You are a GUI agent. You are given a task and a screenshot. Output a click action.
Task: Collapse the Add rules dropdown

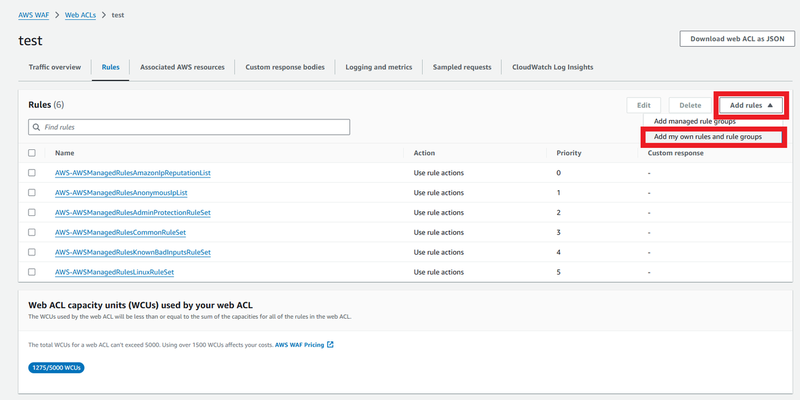point(751,105)
